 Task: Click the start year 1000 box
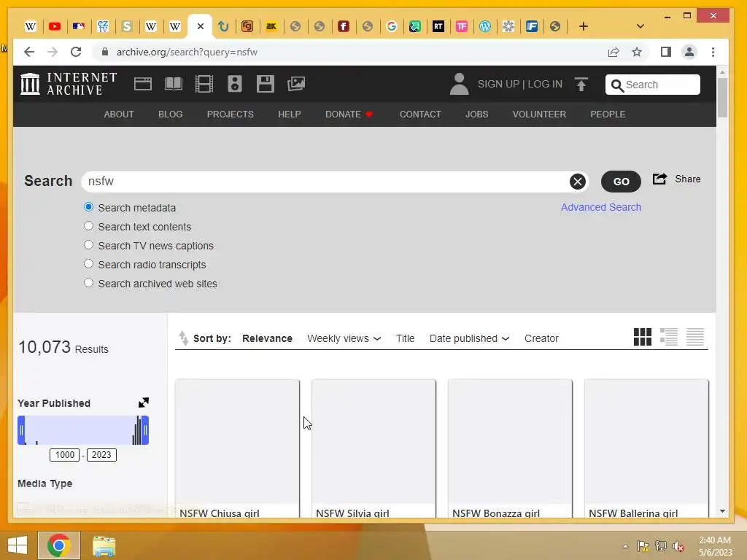(x=64, y=455)
